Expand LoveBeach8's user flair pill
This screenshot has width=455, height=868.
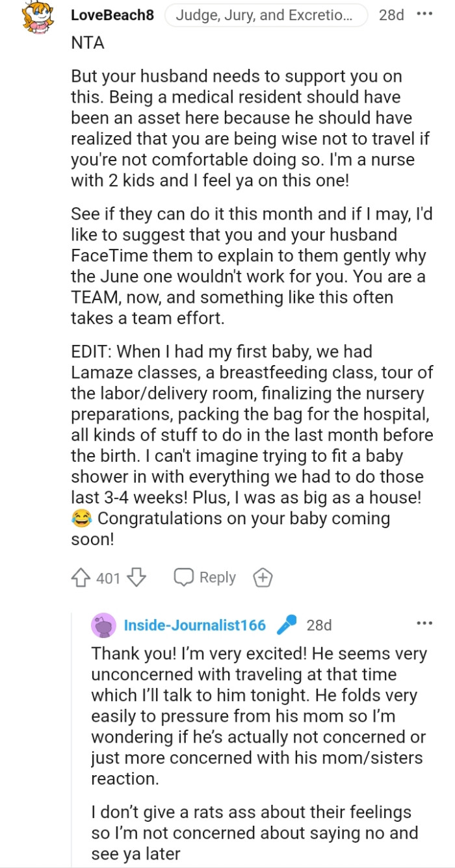[x=268, y=15]
